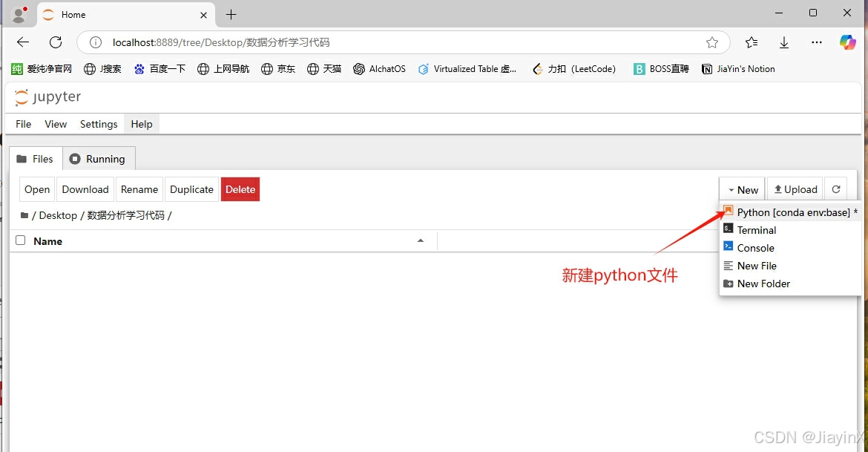Open the 上网导航 bookmark
The width and height of the screenshot is (868, 452).
pos(223,69)
